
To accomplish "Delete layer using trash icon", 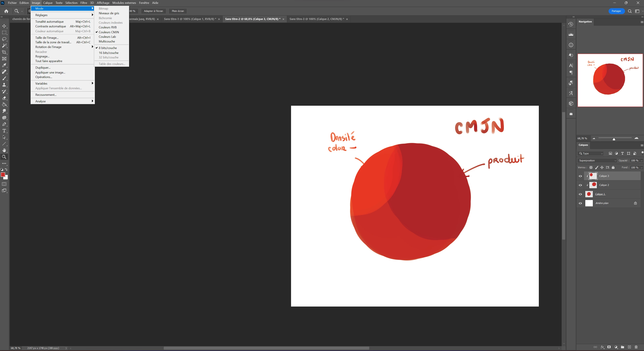I will [636, 347].
